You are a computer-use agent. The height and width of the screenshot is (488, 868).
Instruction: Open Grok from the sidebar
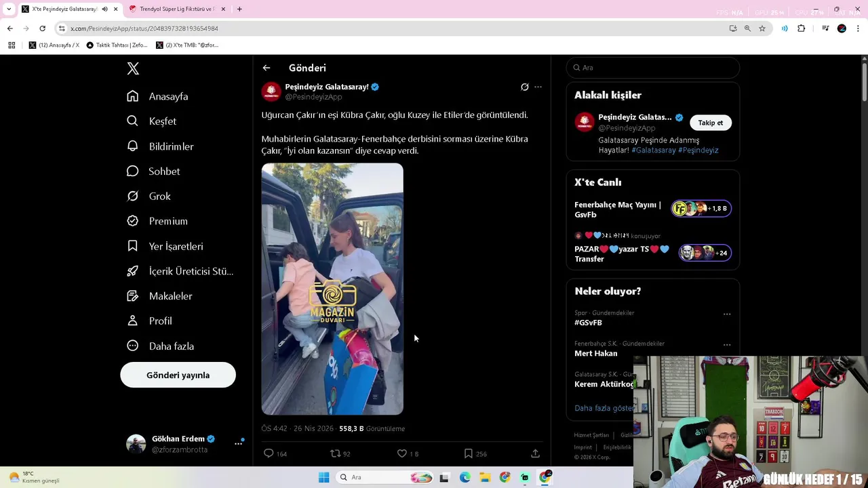[x=149, y=197]
